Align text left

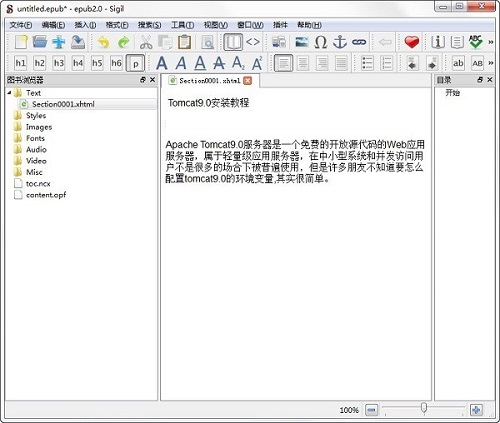[x=284, y=63]
